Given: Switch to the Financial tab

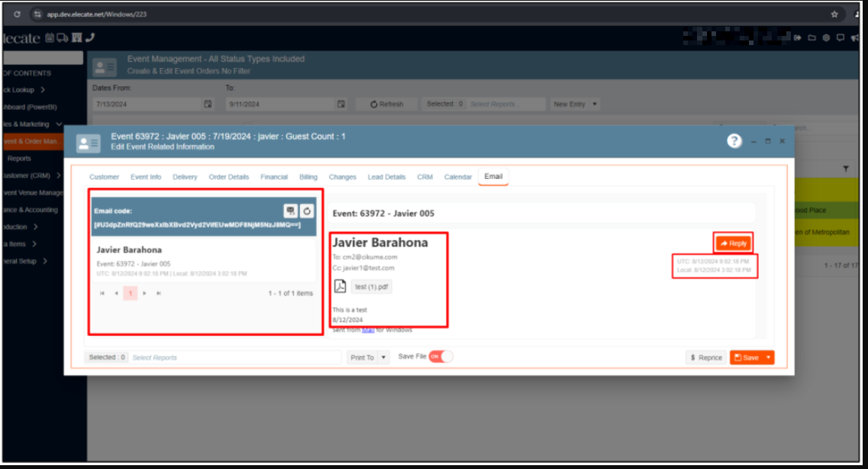Looking at the screenshot, I should coord(274,177).
